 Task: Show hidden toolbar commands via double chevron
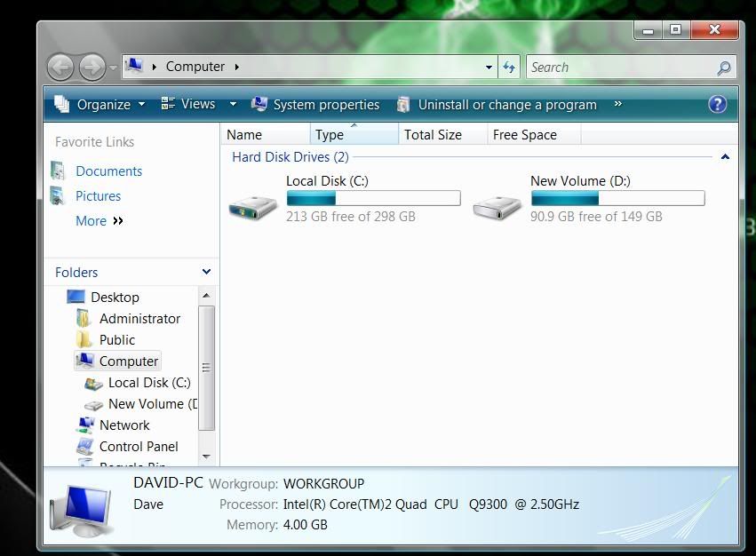pyautogui.click(x=617, y=105)
